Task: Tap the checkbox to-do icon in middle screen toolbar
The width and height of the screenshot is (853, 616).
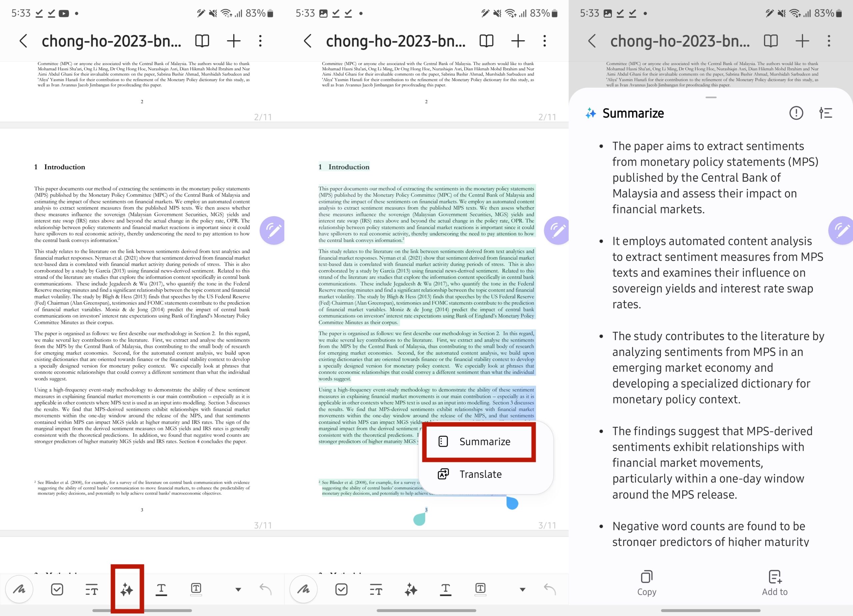Action: (341, 589)
